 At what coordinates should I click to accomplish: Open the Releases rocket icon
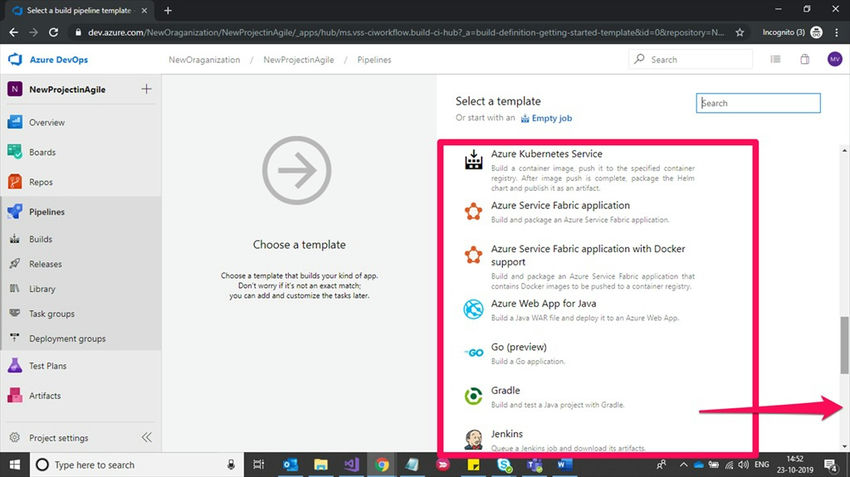(x=15, y=264)
